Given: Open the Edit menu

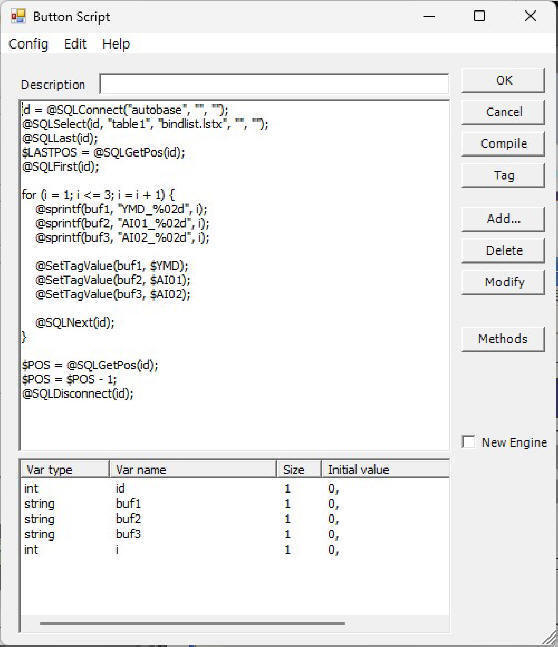Looking at the screenshot, I should pyautogui.click(x=75, y=44).
